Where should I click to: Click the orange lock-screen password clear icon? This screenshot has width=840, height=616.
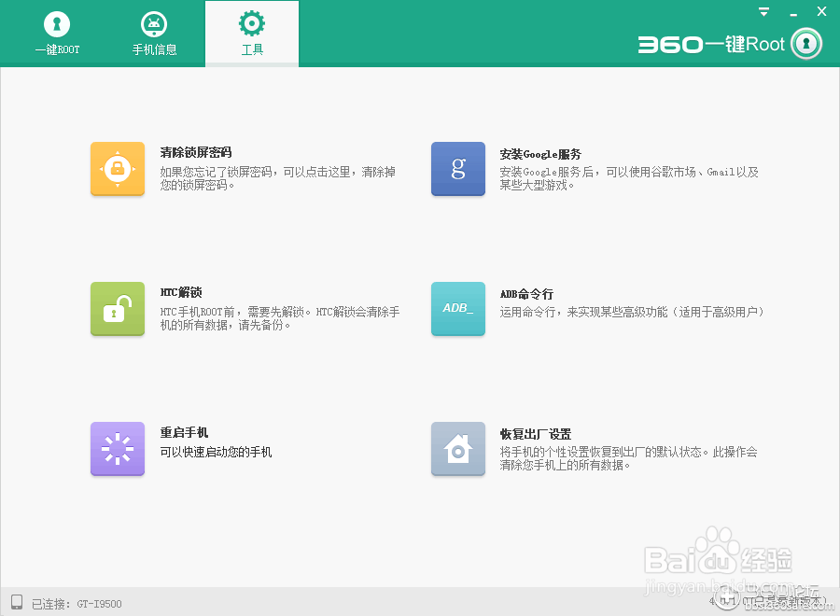coord(118,169)
